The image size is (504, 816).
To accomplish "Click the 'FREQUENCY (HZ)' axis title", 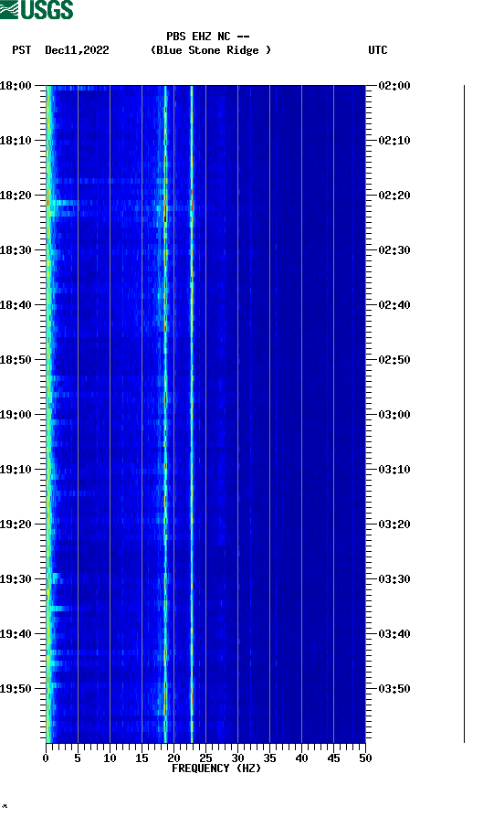I will [x=216, y=768].
